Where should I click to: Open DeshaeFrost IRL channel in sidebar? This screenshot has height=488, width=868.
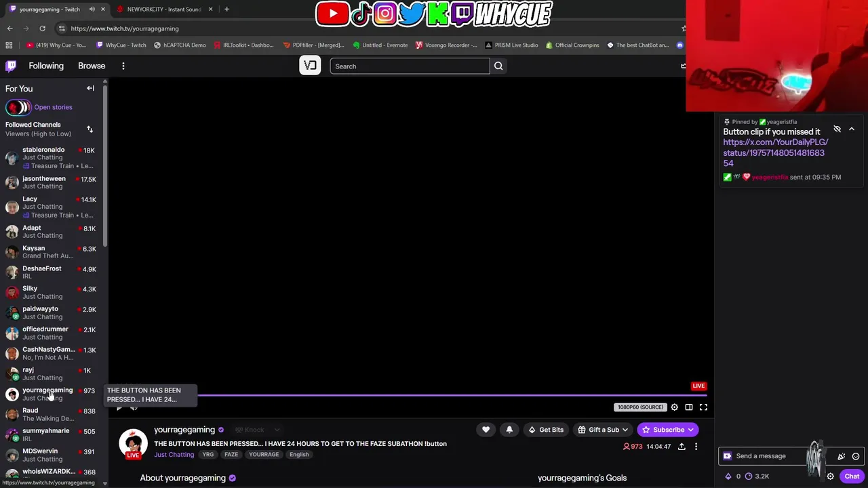coord(51,272)
